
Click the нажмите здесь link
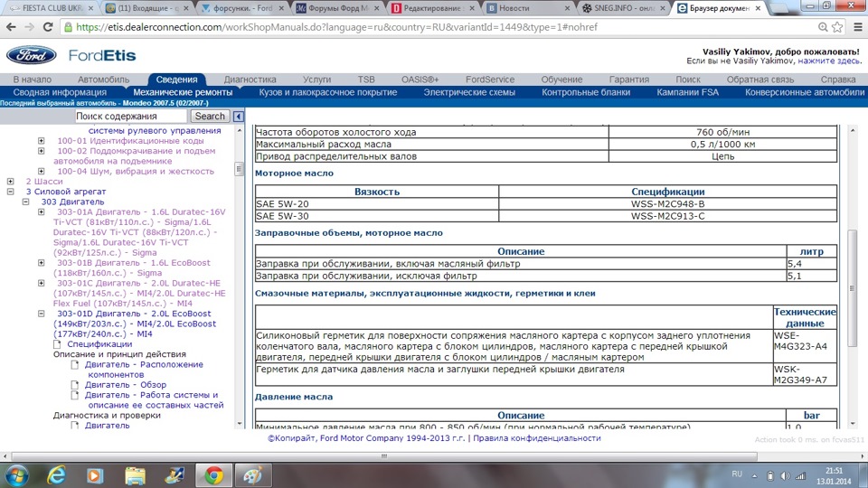829,61
